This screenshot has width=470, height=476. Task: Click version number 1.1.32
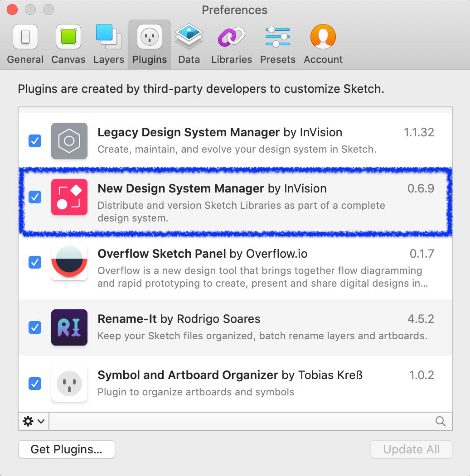pyautogui.click(x=419, y=132)
